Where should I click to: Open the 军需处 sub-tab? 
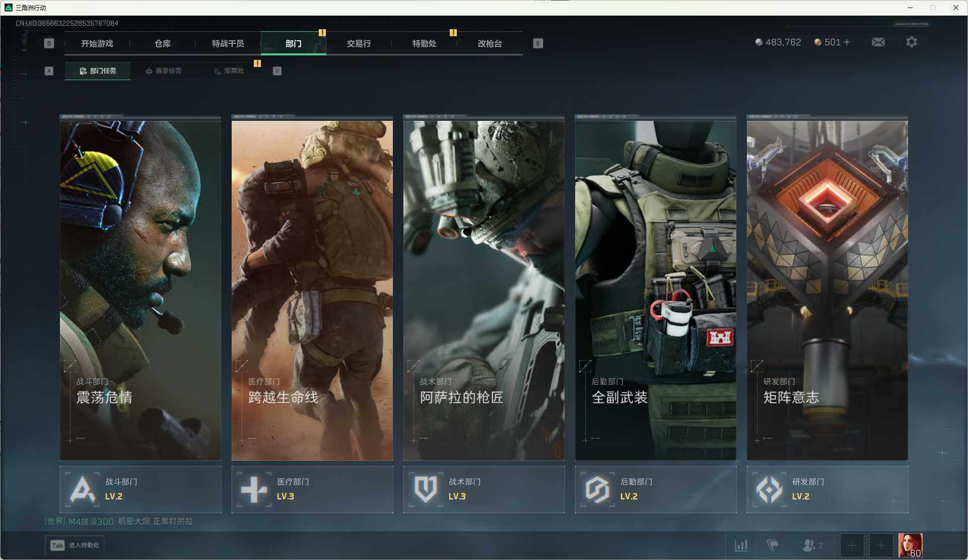(229, 71)
